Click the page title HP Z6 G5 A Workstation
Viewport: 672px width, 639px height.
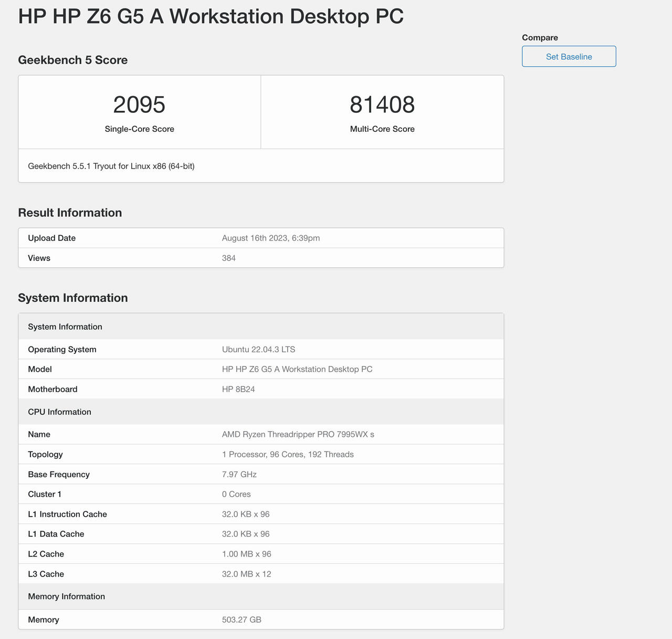[x=211, y=16]
